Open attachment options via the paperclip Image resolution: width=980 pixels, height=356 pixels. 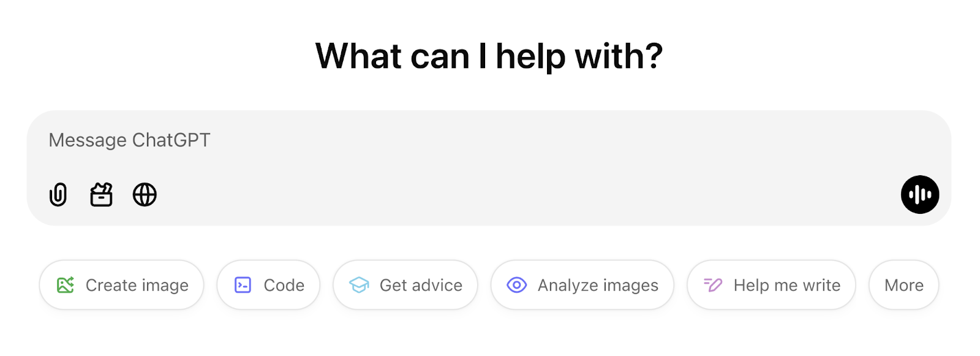pos(58,195)
